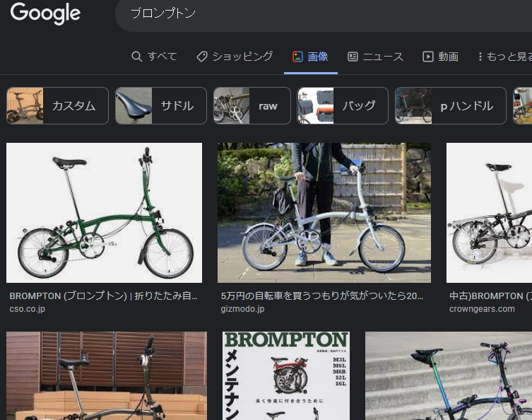Expand the もっと見る menu
Screen dimensions: 532x420
pyautogui.click(x=505, y=57)
